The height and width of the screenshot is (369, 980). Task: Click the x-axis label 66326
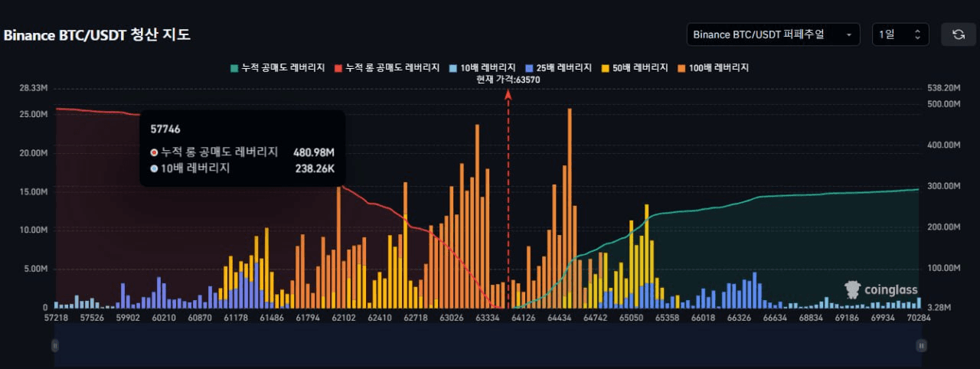point(740,318)
